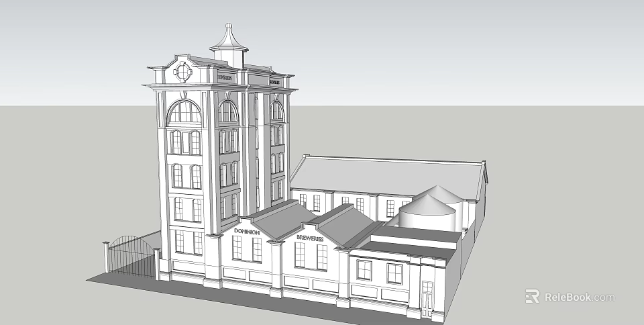Click the DOMINION lettering on the gable
The width and height of the screenshot is (644, 325).
pos(247,232)
